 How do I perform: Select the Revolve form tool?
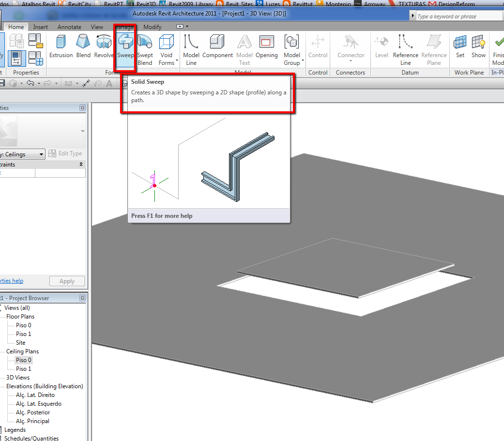coord(104,46)
